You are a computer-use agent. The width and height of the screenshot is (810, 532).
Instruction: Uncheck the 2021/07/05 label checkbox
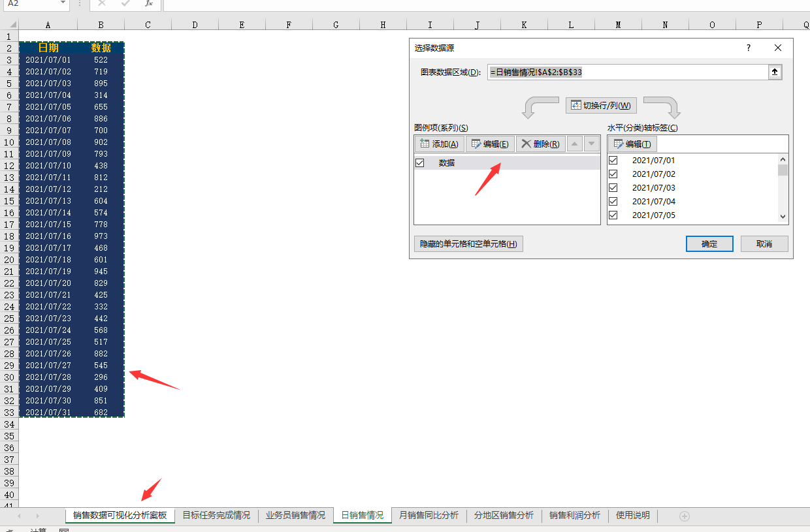click(613, 215)
